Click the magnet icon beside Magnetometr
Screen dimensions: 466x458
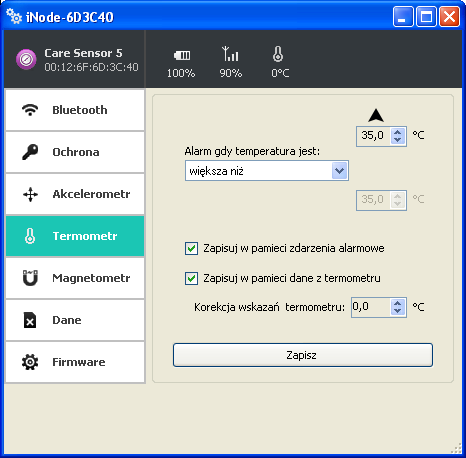pos(30,278)
